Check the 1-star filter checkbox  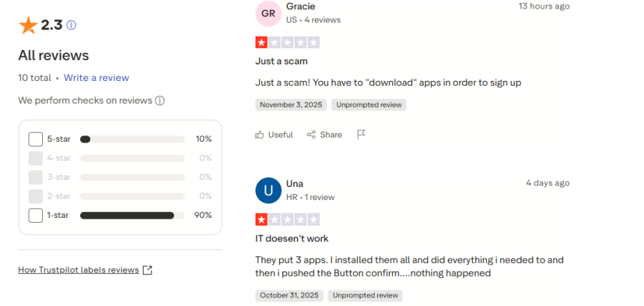click(x=36, y=215)
